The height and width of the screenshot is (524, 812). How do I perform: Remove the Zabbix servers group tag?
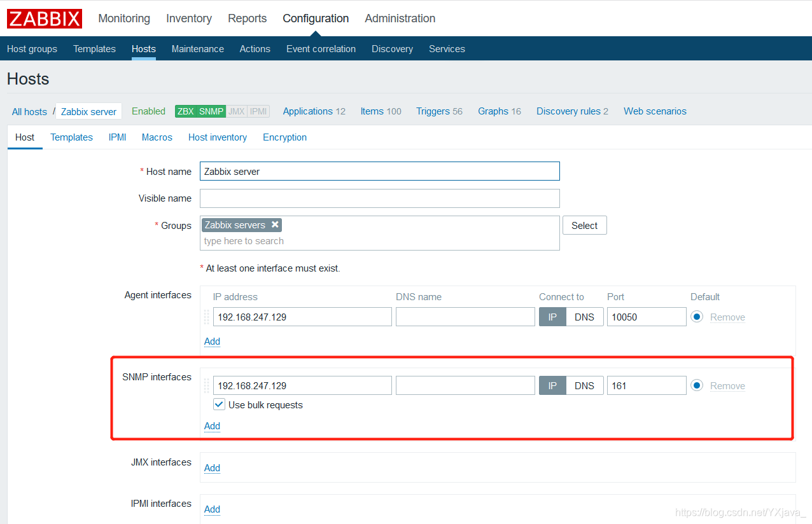(x=275, y=224)
